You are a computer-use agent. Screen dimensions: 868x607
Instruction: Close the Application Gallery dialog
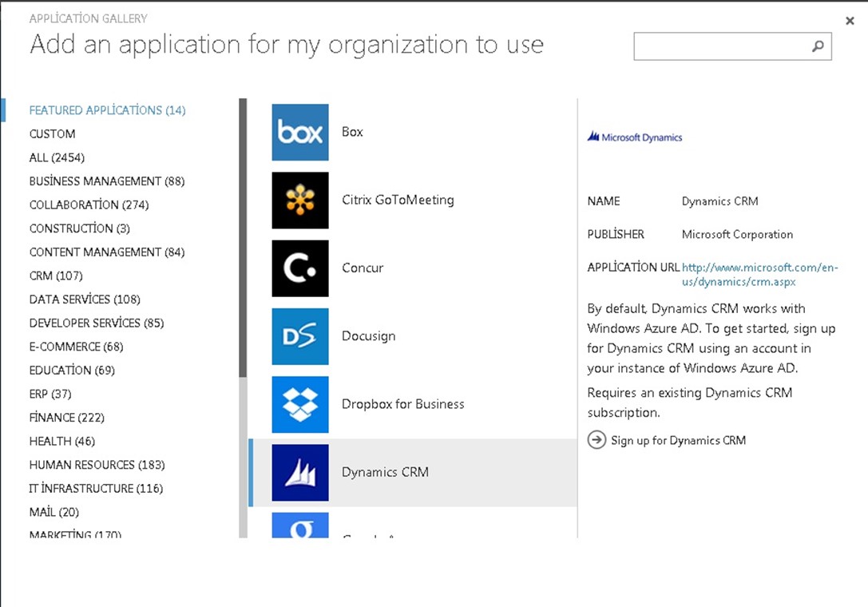coord(850,21)
